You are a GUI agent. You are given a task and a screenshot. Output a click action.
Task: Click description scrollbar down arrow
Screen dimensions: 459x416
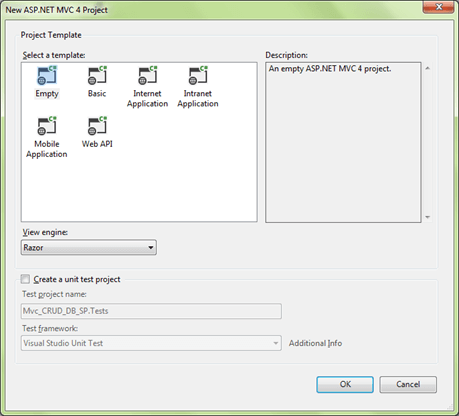(428, 217)
